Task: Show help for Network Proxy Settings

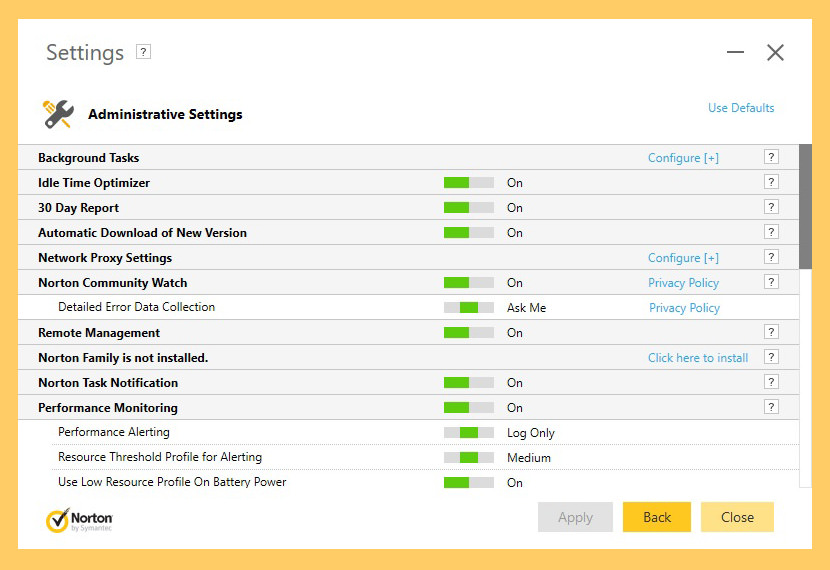Action: click(771, 257)
